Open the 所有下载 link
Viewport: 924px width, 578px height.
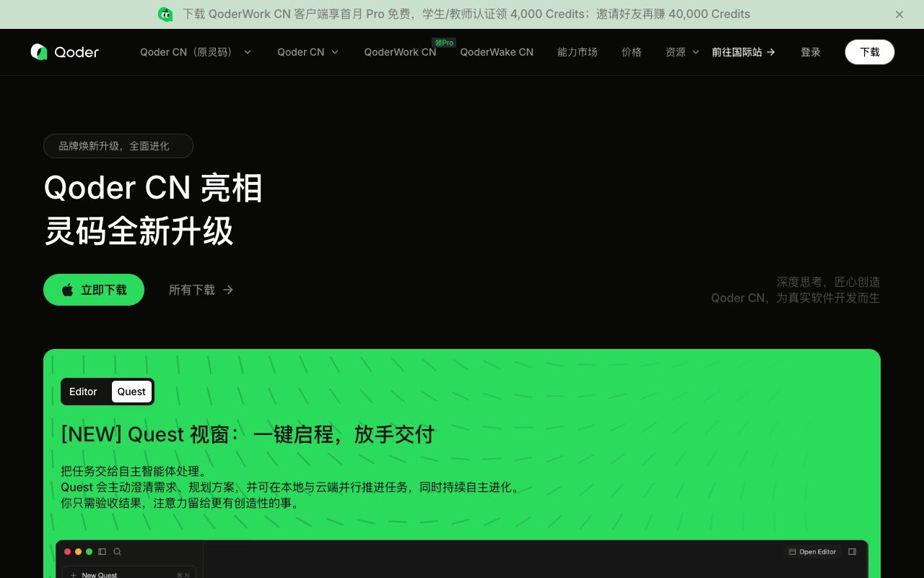tap(201, 290)
